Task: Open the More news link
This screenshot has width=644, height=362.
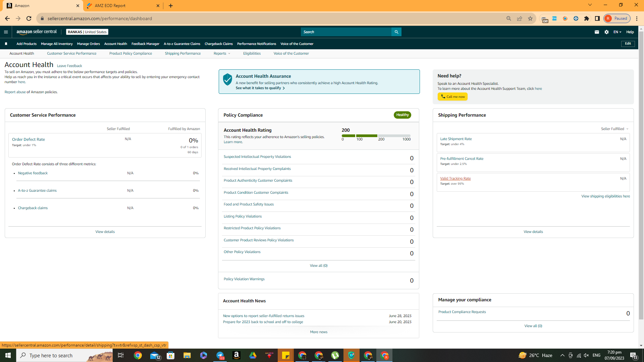Action: click(x=319, y=332)
